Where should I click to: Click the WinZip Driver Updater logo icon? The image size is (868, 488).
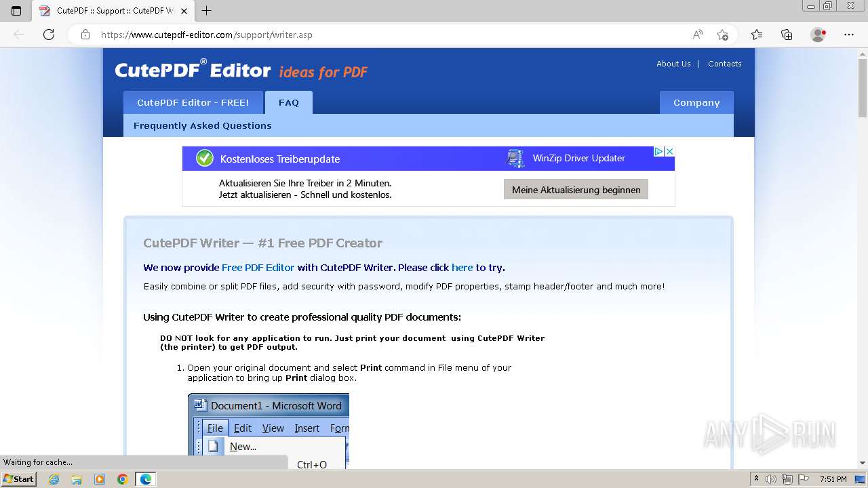[x=516, y=158]
